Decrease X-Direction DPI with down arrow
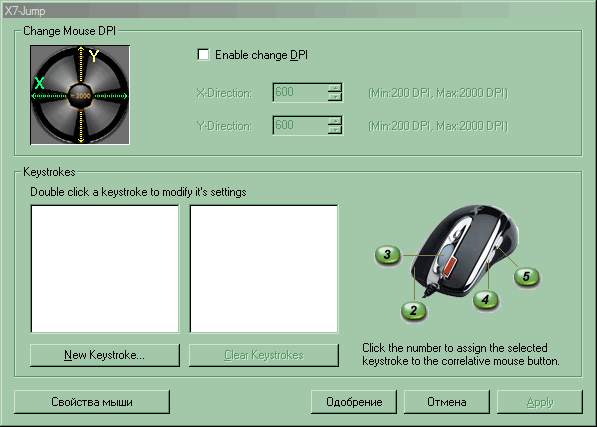The height and width of the screenshot is (427, 597). coord(335,97)
